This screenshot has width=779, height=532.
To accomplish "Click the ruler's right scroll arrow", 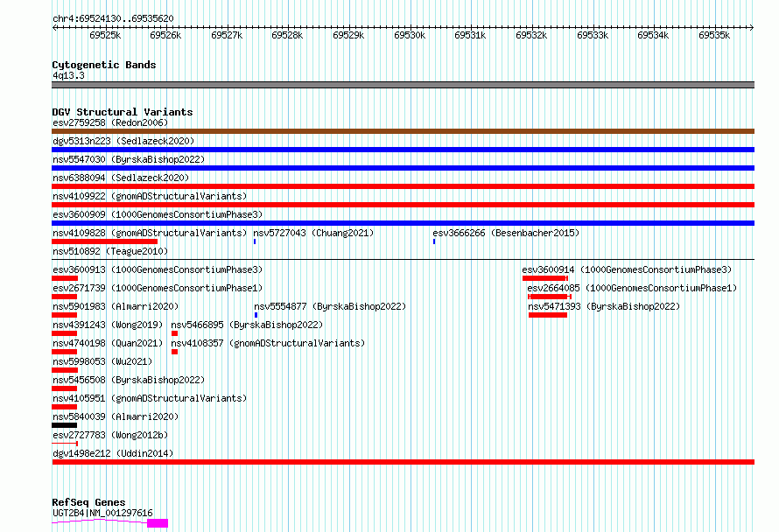I will pyautogui.click(x=752, y=28).
